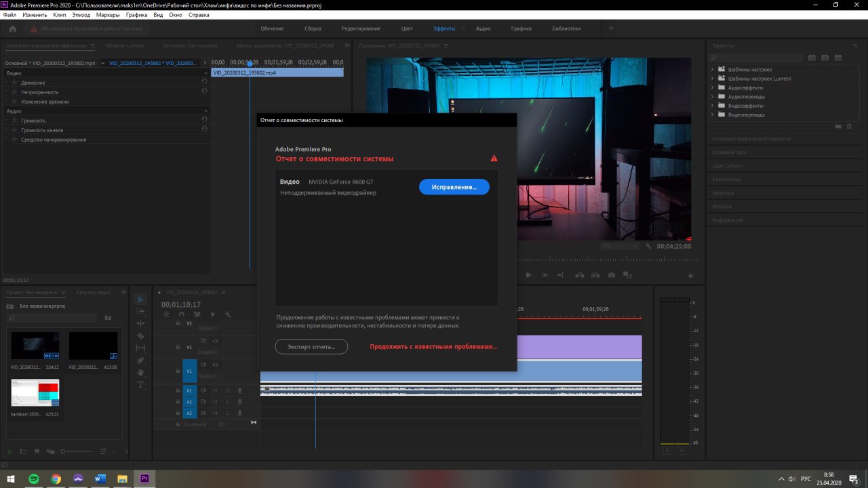Image resolution: width=868 pixels, height=488 pixels.
Task: Toggle Linked Selection in timeline
Action: [197, 314]
